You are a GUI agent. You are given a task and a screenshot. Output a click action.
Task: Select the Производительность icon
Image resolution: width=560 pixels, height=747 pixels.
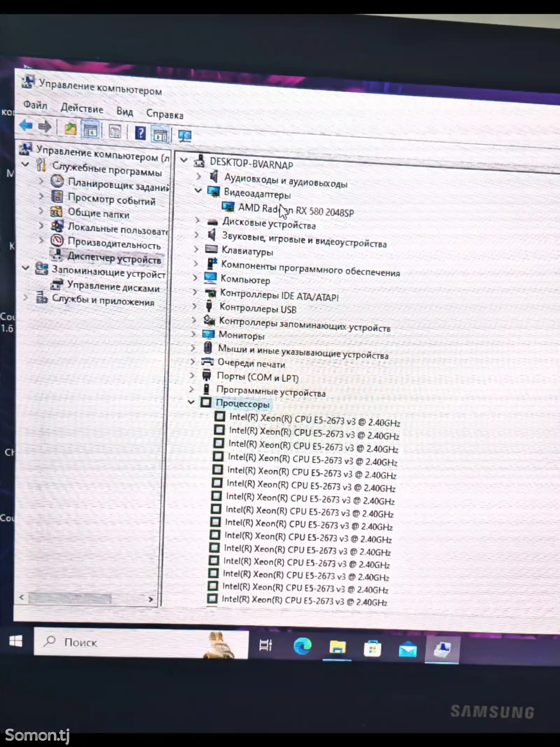57,240
